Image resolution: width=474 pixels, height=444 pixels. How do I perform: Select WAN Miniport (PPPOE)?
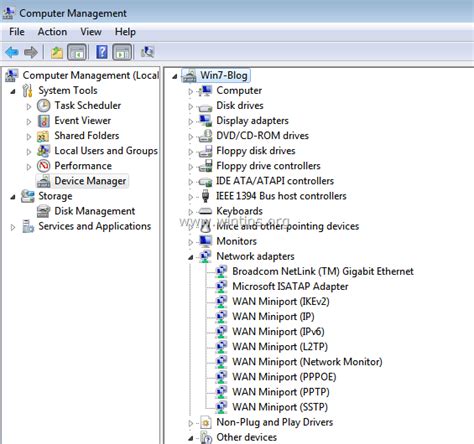(x=284, y=377)
